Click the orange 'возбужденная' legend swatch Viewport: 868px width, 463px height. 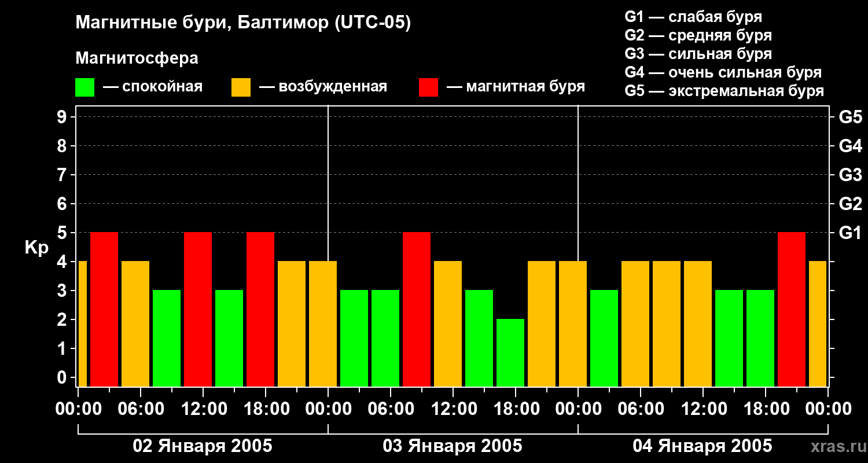(241, 87)
